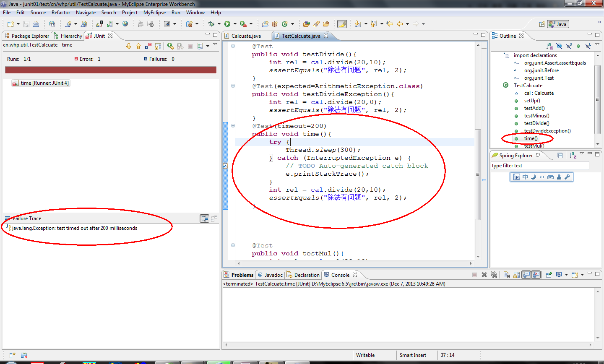Select setUp() in Outline
Image resolution: width=604 pixels, height=364 pixels.
532,101
